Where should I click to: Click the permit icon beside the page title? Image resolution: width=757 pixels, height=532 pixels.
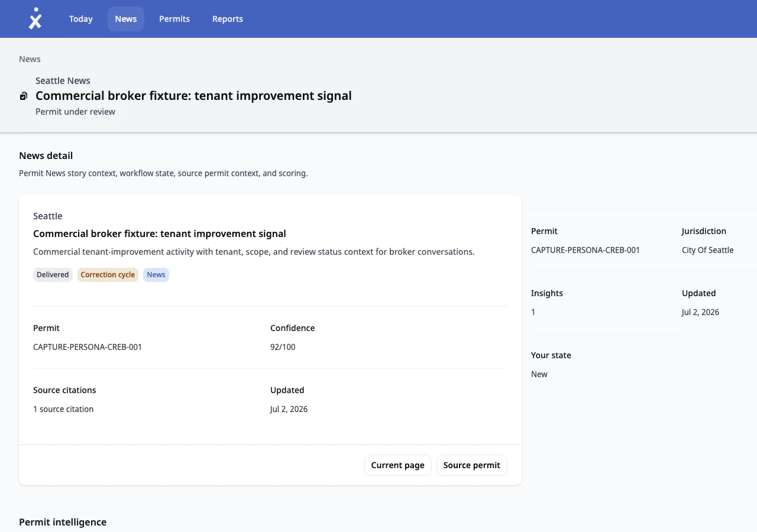pos(24,96)
